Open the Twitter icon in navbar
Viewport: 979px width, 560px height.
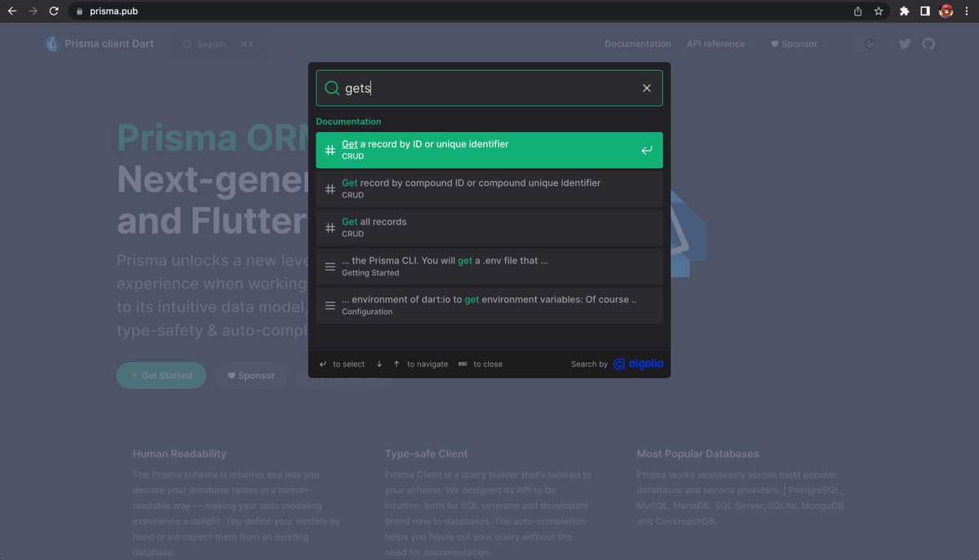[905, 44]
